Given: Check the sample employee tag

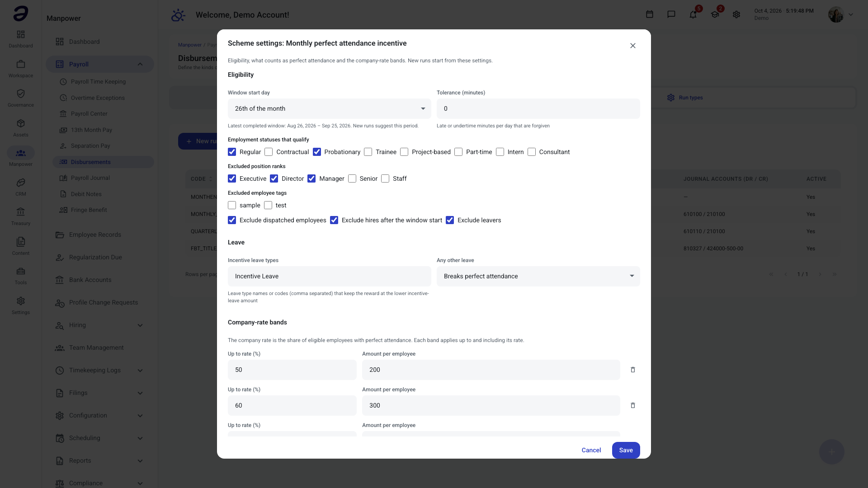Looking at the screenshot, I should click(x=232, y=205).
